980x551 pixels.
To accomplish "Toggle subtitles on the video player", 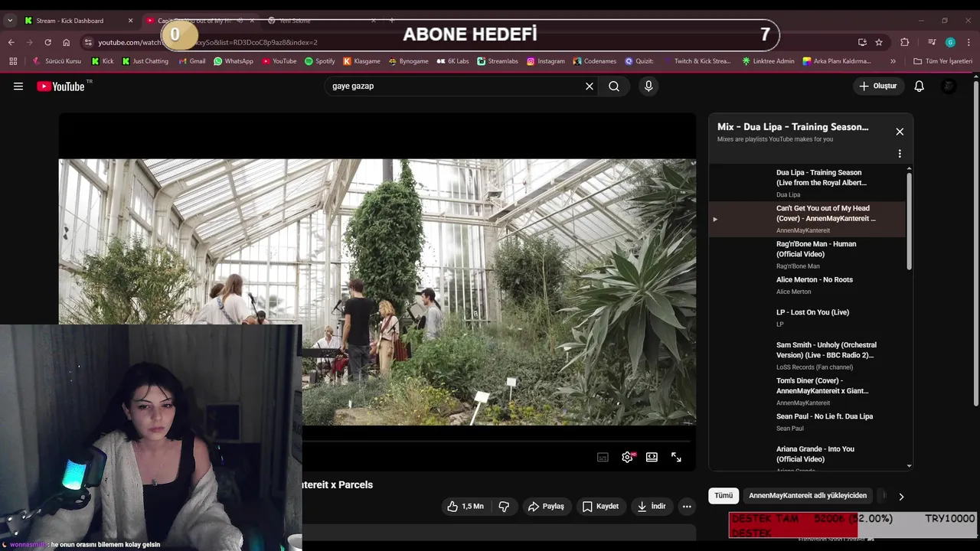I will [603, 457].
